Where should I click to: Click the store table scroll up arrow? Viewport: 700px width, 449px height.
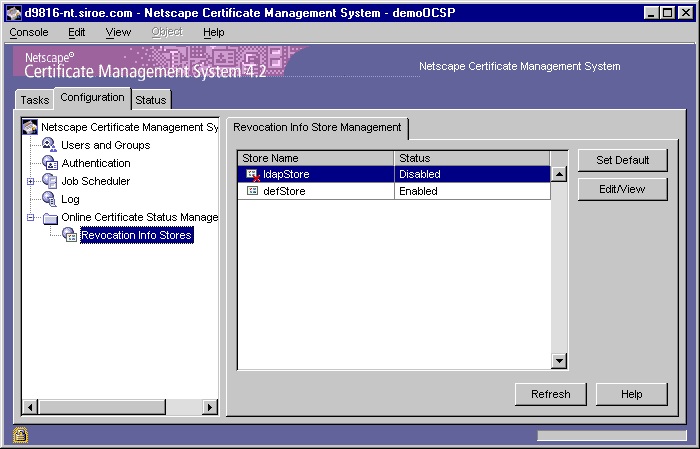559,174
